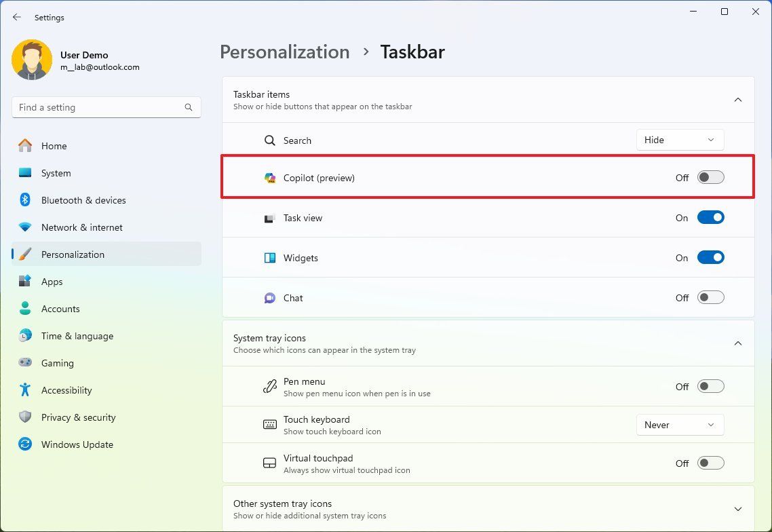Screen dimensions: 772x532
Task: Select Personalization in the breadcrumb
Action: 284,52
